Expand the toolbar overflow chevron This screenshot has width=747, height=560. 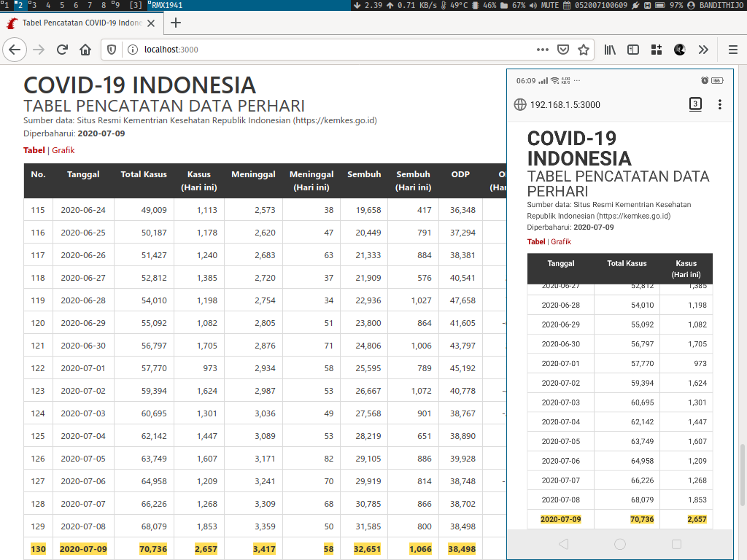[703, 50]
